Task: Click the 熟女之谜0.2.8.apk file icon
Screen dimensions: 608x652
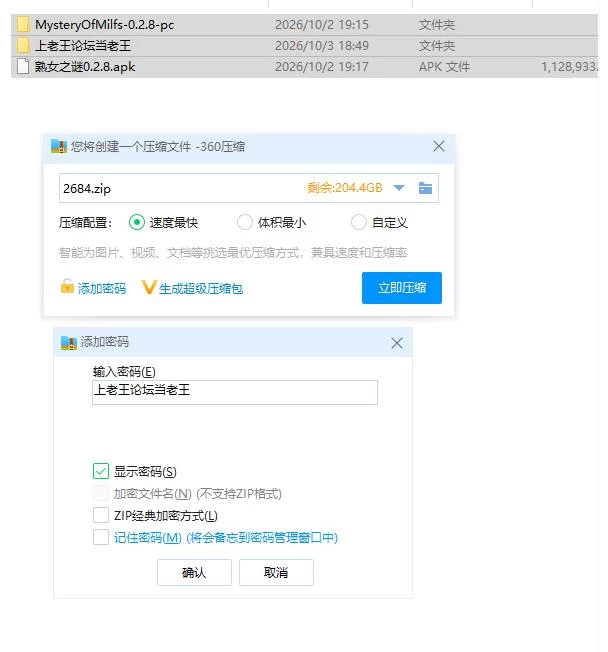Action: pos(23,67)
